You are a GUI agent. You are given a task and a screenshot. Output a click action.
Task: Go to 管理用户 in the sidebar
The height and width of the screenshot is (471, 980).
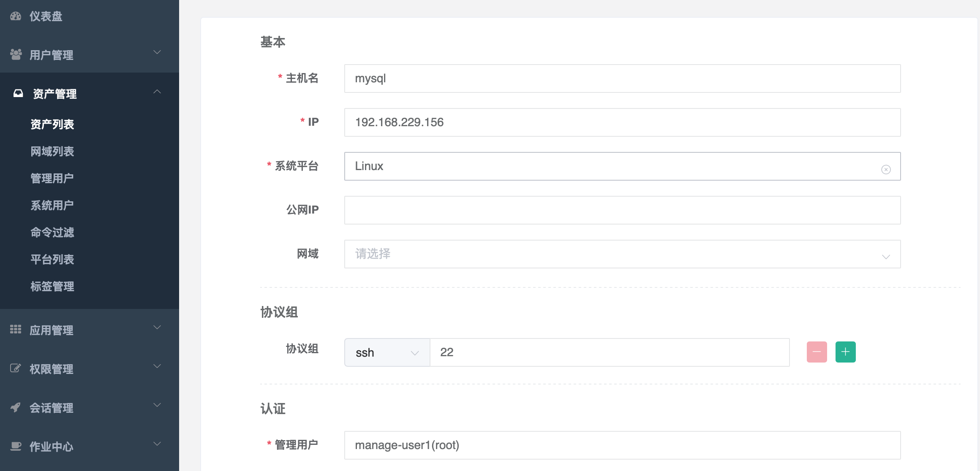(x=52, y=179)
